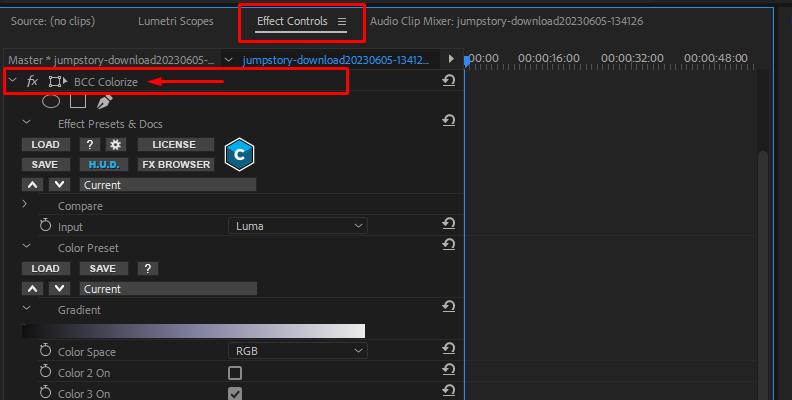Reset the Color 2 On parameter
The height and width of the screenshot is (400, 792).
coord(449,370)
